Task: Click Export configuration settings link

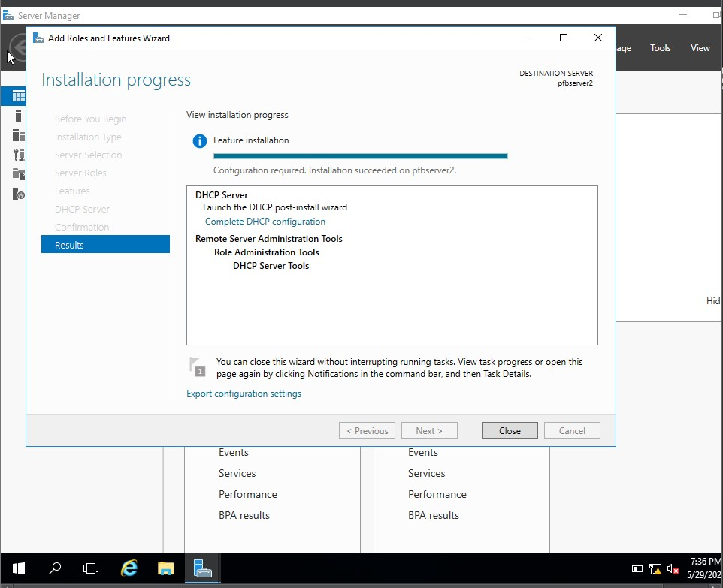Action: pos(244,393)
